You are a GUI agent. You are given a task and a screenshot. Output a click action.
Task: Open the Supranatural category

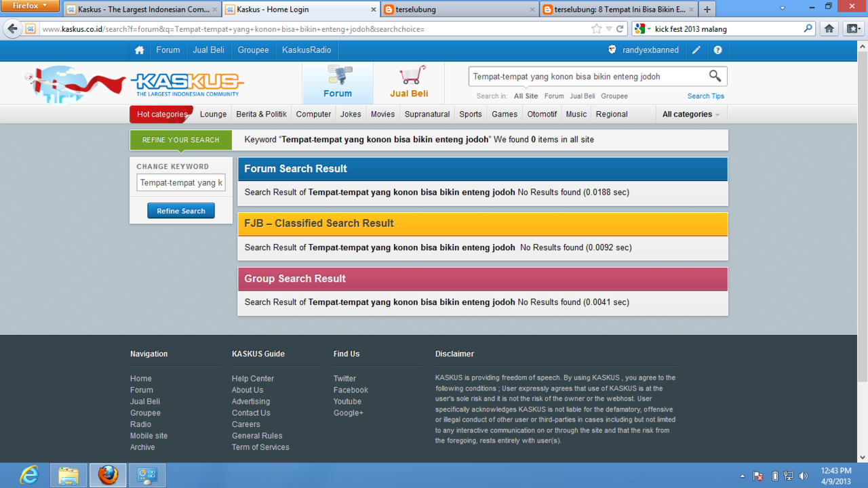427,115
